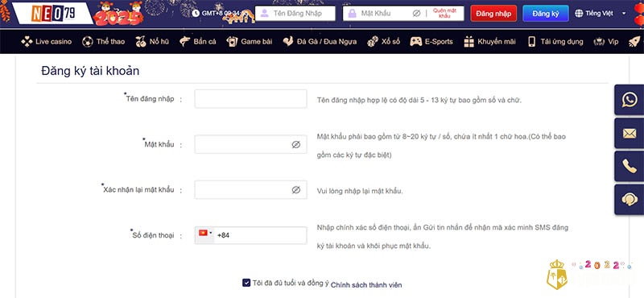The image size is (644, 298).
Task: Click the red Đăng nhập button
Action: [x=493, y=13]
